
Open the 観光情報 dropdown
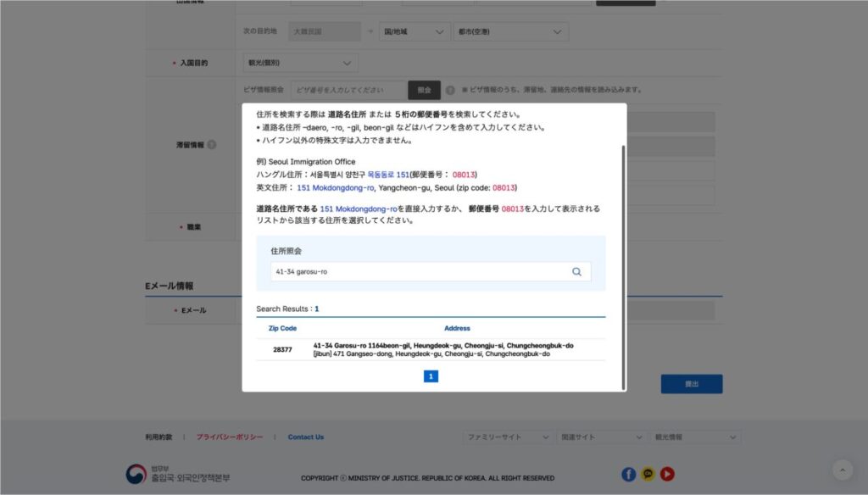tap(695, 436)
